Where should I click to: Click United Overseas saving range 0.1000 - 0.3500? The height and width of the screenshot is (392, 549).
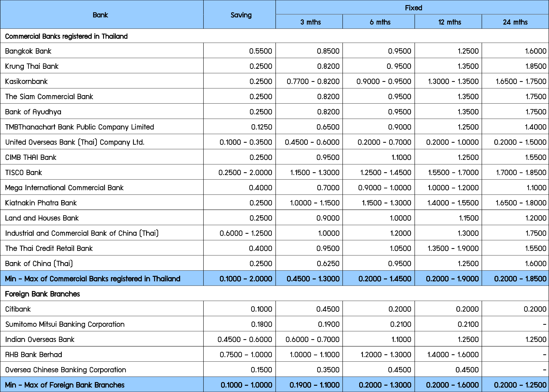pyautogui.click(x=246, y=142)
